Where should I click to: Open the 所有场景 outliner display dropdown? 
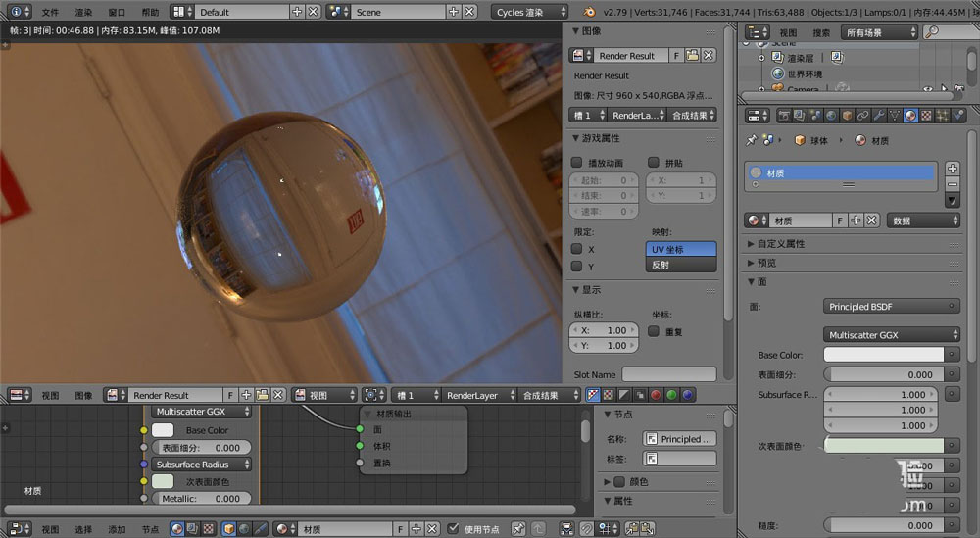click(x=879, y=32)
